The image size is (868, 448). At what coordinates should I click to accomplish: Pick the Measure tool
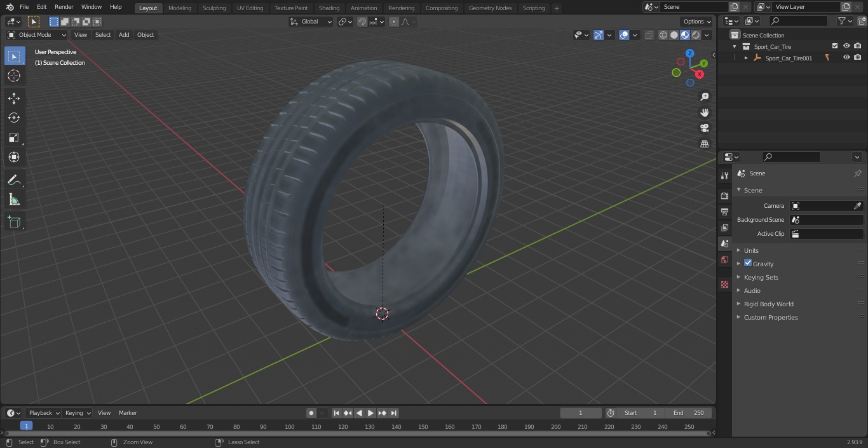point(14,200)
